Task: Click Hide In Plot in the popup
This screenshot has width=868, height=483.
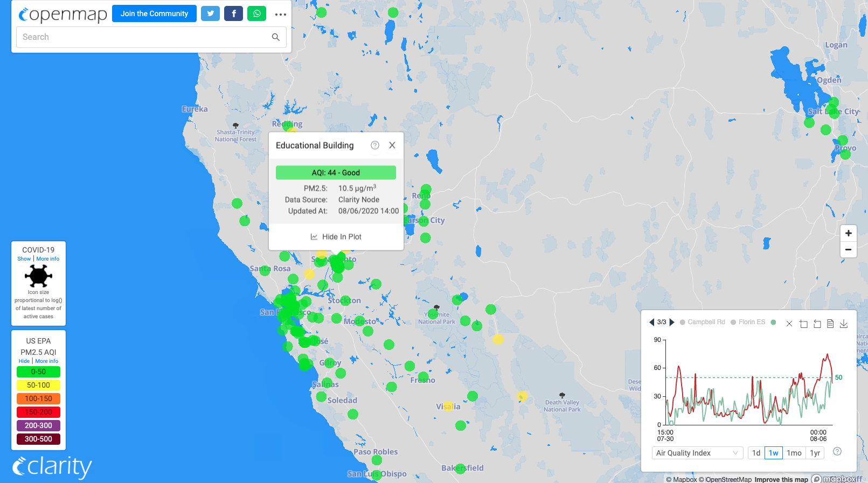Action: point(336,237)
